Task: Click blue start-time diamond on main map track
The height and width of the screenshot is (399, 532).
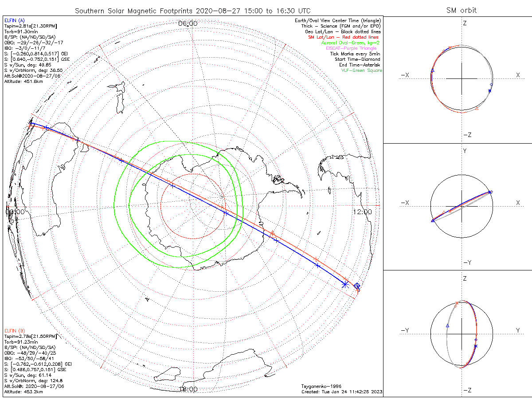Action: coord(357,286)
